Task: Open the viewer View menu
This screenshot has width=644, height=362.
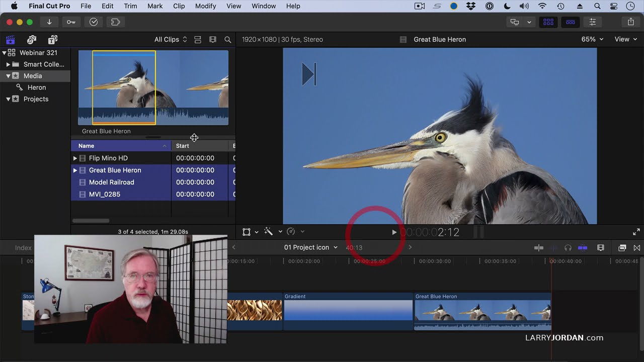Action: (x=625, y=39)
